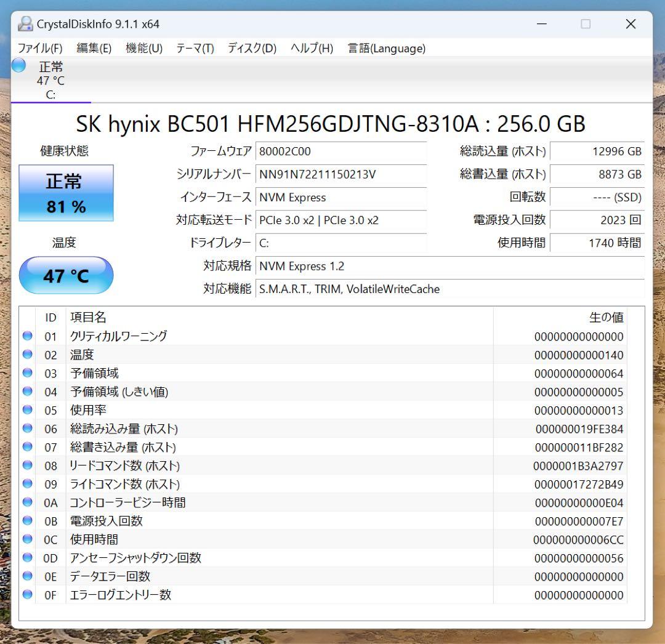665x644 pixels.
Task: Click rotation rate value ---- (SSD)
Action: pos(597,197)
